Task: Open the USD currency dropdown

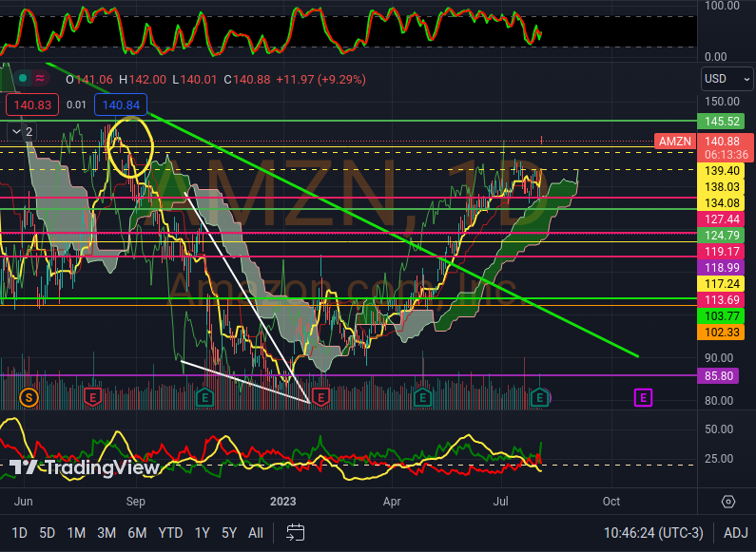Action: [x=727, y=78]
